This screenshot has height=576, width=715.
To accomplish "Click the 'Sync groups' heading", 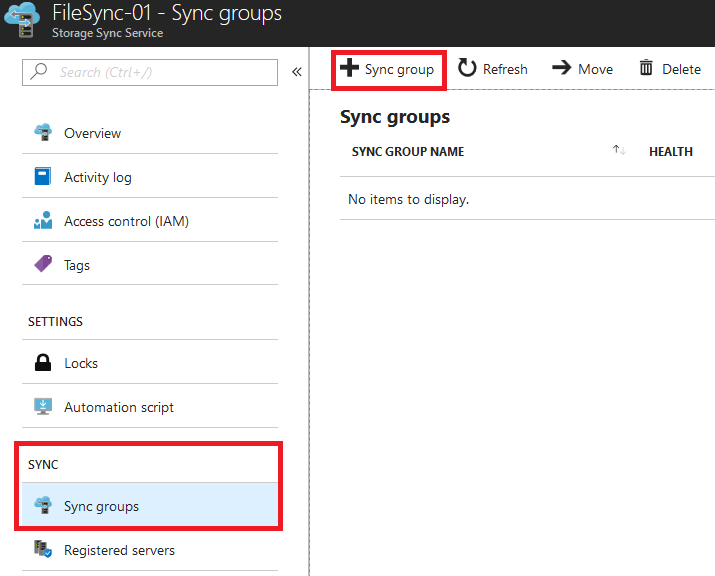I will click(395, 117).
